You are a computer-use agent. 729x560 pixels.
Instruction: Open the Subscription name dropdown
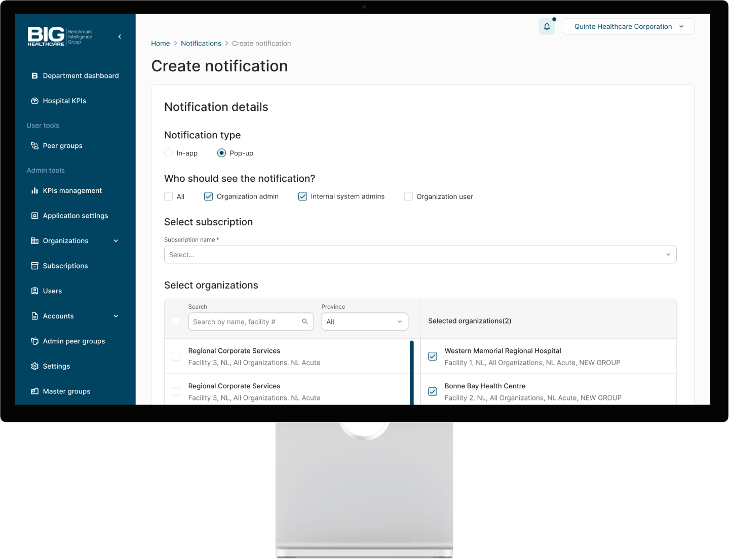tap(420, 255)
